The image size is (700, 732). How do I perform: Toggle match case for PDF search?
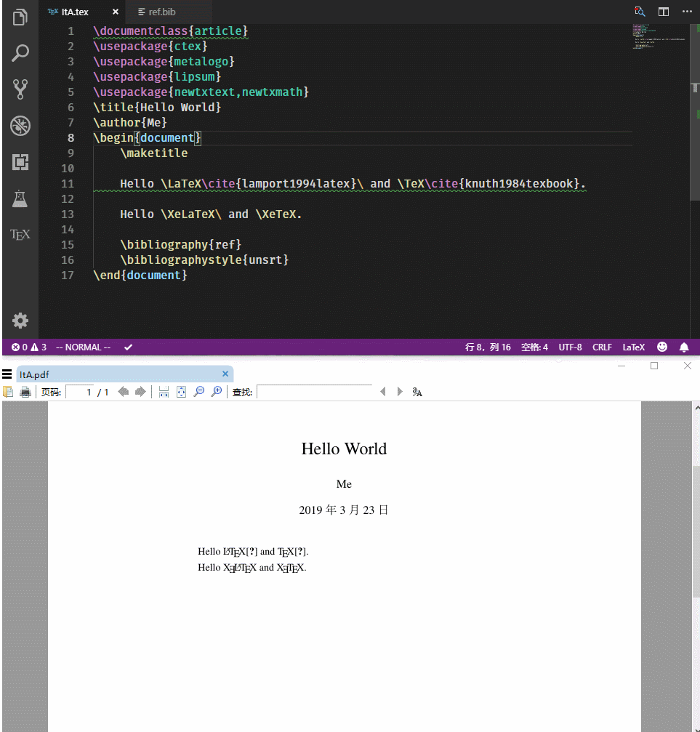[417, 391]
